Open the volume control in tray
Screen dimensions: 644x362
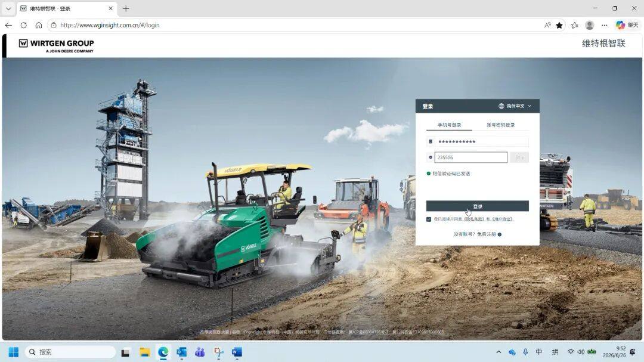click(x=581, y=352)
